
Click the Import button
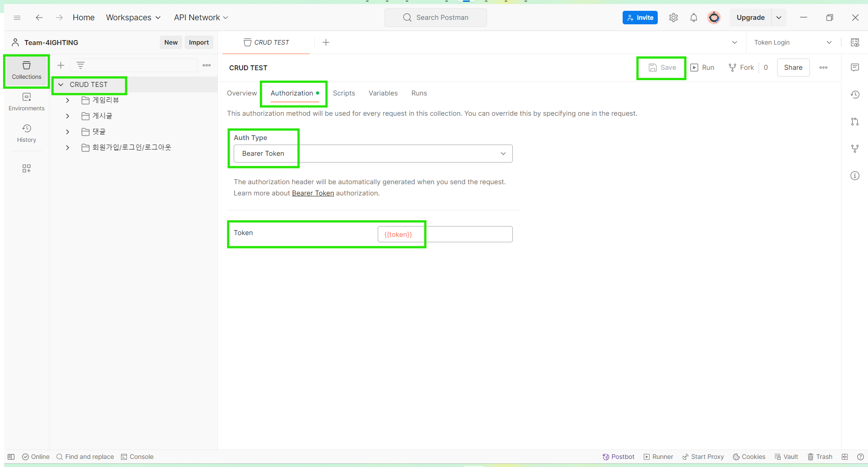(x=199, y=42)
